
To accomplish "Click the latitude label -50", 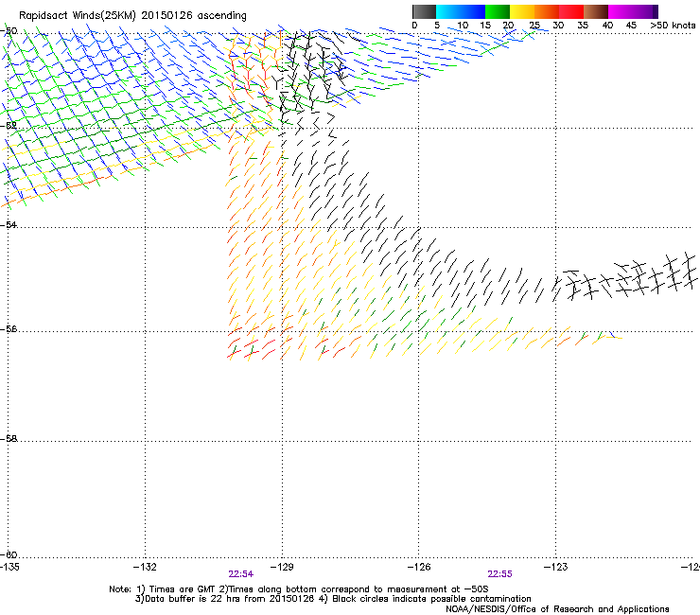I will 9,31.
